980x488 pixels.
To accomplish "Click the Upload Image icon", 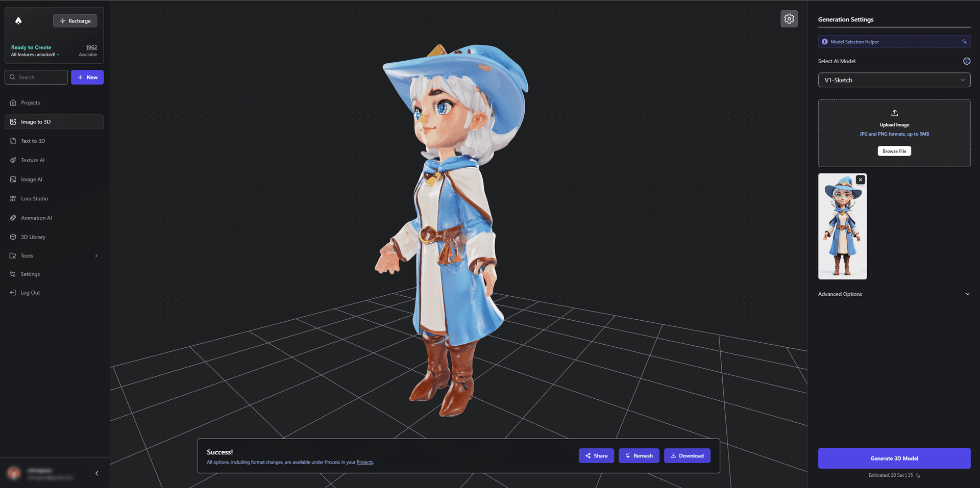I will click(x=894, y=113).
